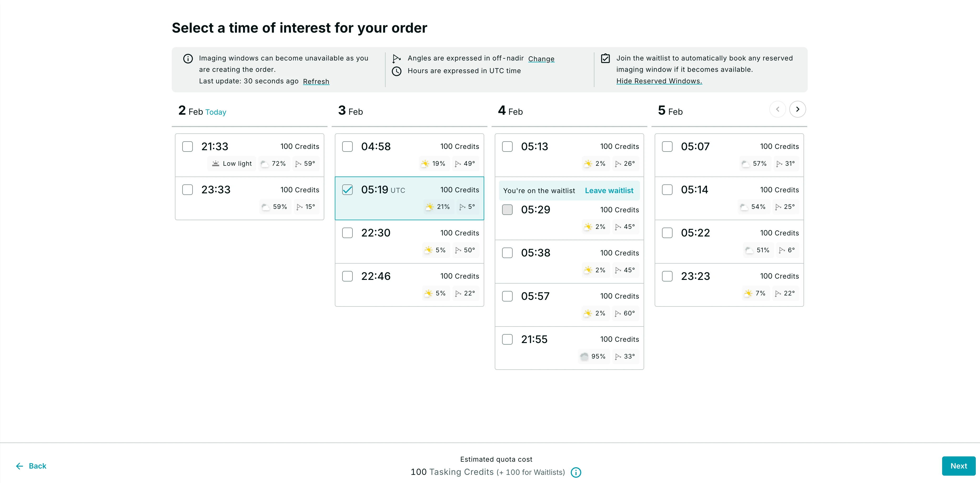
Task: Click the low light icon on the 21:33 window
Action: 215,163
